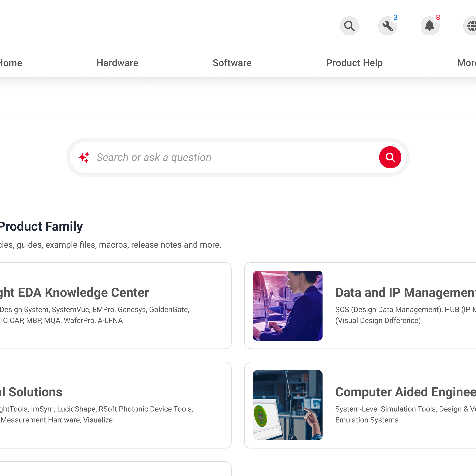Expand the More navigation menu
Screen dimensions: 476x476
point(466,63)
